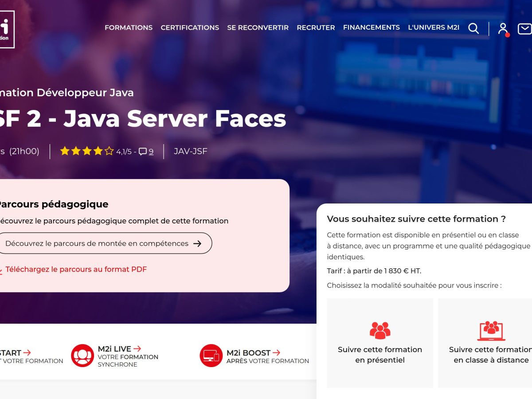Click the reviews comment bubble icon

coord(143,152)
